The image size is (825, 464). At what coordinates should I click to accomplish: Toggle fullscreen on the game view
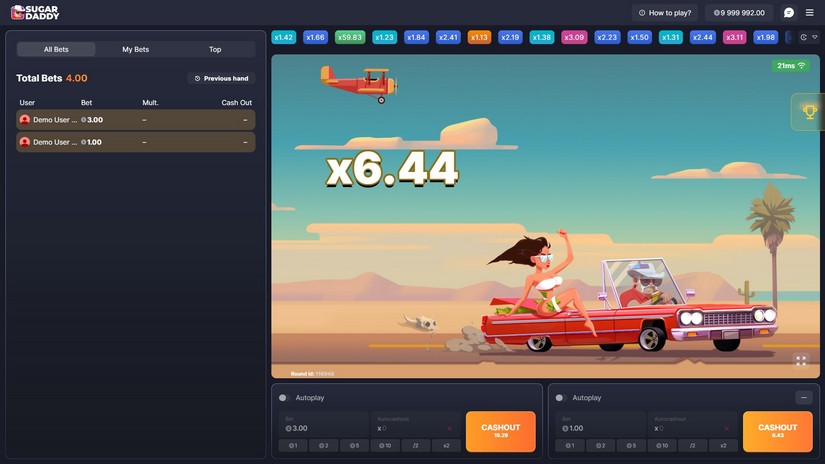pyautogui.click(x=801, y=360)
